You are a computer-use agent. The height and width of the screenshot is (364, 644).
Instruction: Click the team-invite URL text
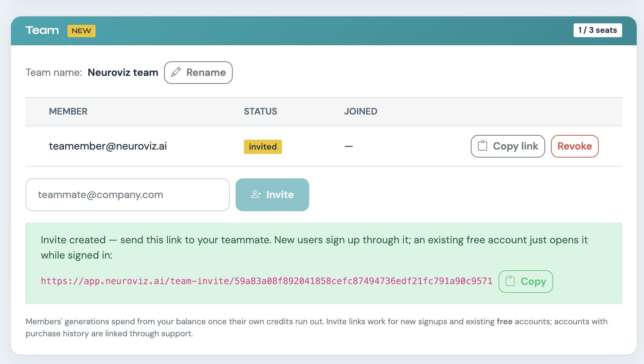point(267,281)
